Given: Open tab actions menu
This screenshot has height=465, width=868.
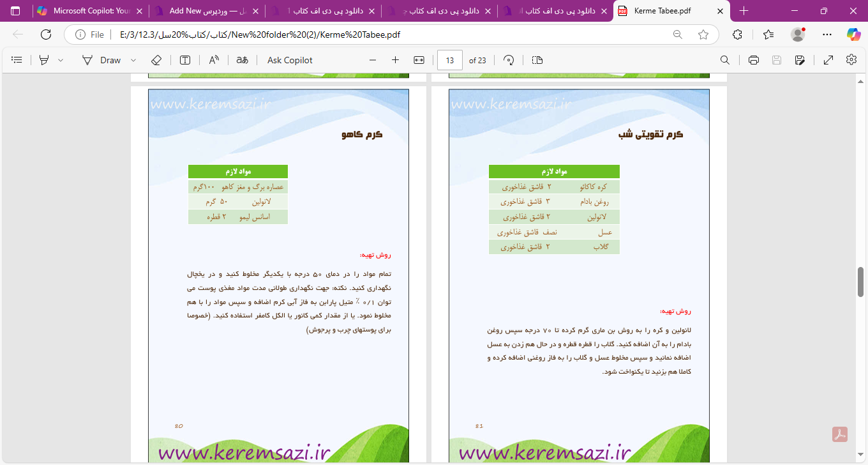Looking at the screenshot, I should click(15, 11).
